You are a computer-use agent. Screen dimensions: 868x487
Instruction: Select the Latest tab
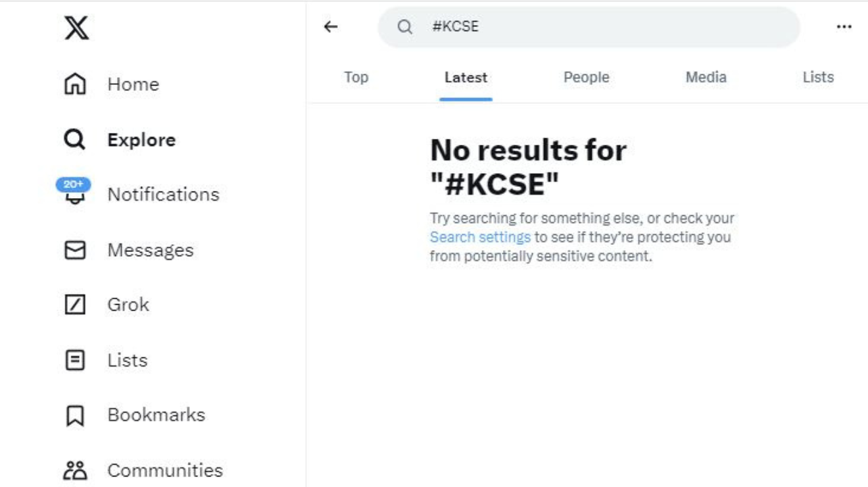tap(466, 77)
